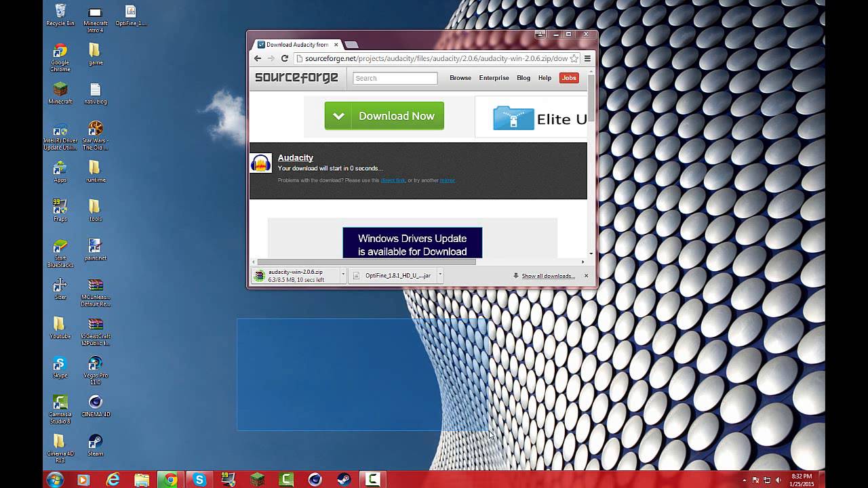Open the Windows Start button

tap(55, 480)
